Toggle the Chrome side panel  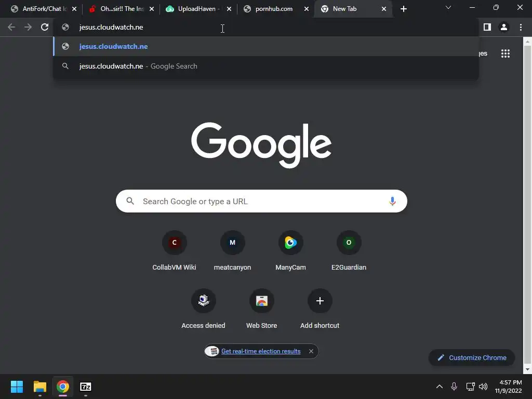(x=487, y=27)
